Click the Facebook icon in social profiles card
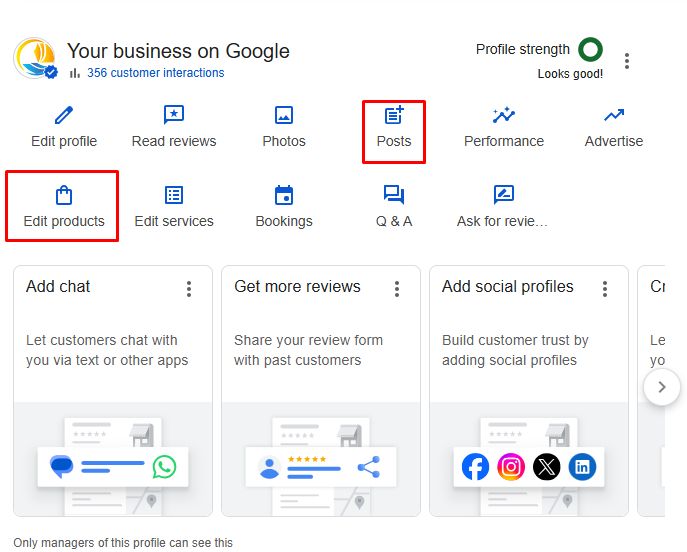687x552 pixels. pos(475,467)
